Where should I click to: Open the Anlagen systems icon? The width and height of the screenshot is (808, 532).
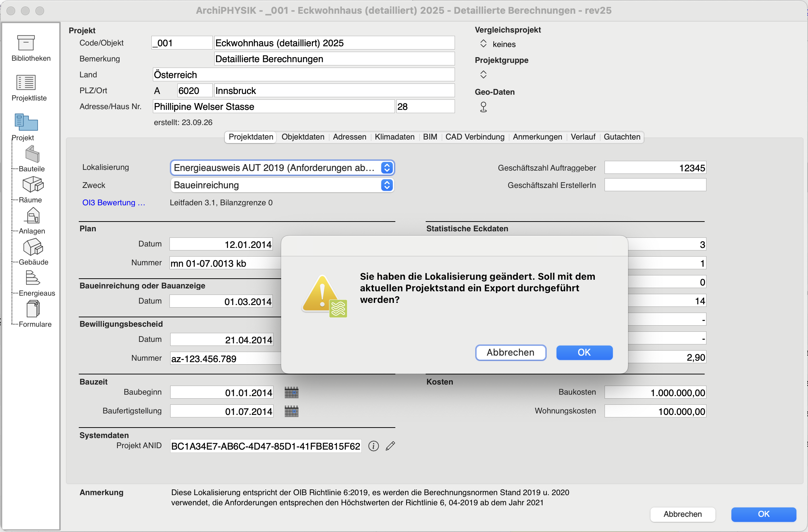tap(33, 216)
